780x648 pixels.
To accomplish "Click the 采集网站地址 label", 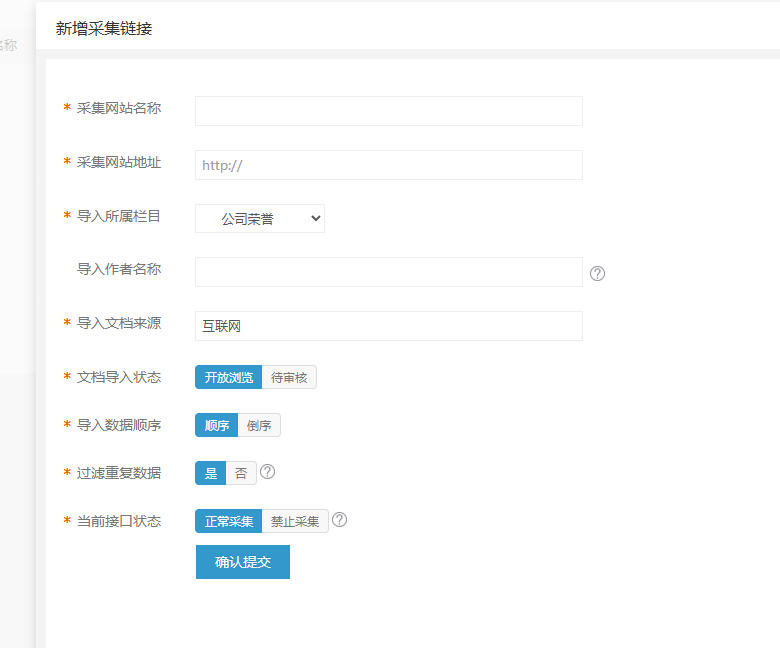I will pyautogui.click(x=119, y=162).
